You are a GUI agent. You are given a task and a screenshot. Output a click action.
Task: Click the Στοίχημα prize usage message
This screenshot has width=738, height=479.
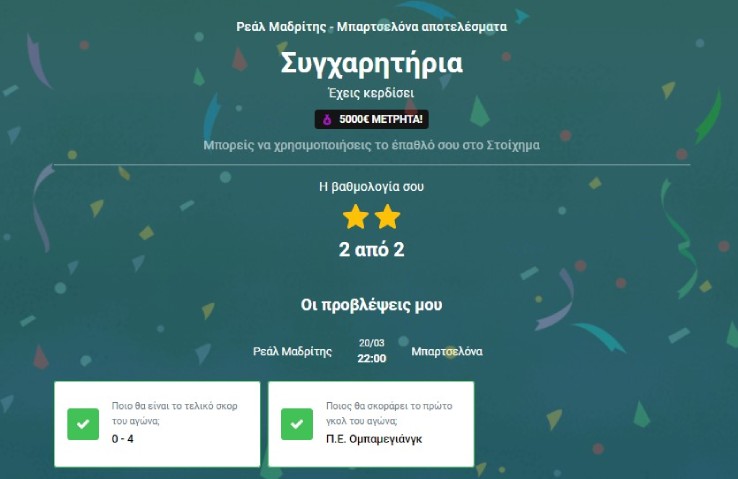[x=371, y=145]
